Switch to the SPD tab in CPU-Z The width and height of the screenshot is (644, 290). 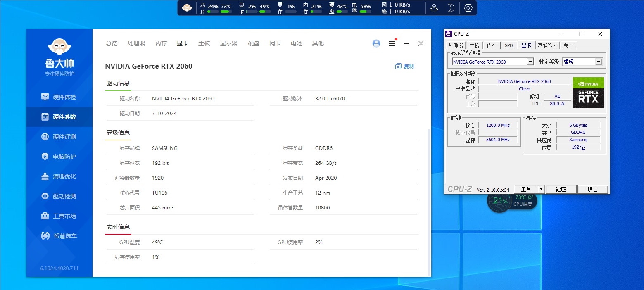(x=509, y=45)
